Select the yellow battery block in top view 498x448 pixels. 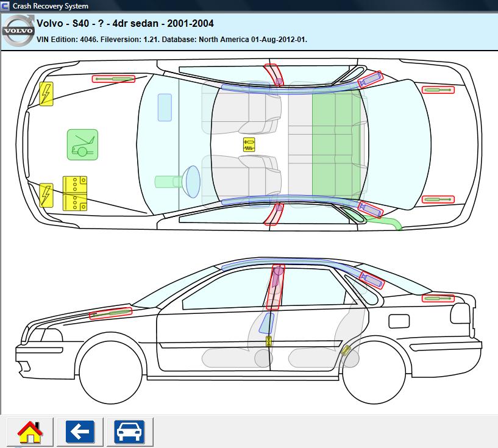point(75,193)
